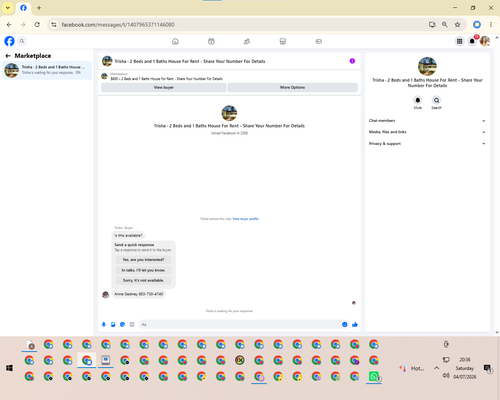Open the weather widget on taskbar
The image size is (500, 400).
412,368
